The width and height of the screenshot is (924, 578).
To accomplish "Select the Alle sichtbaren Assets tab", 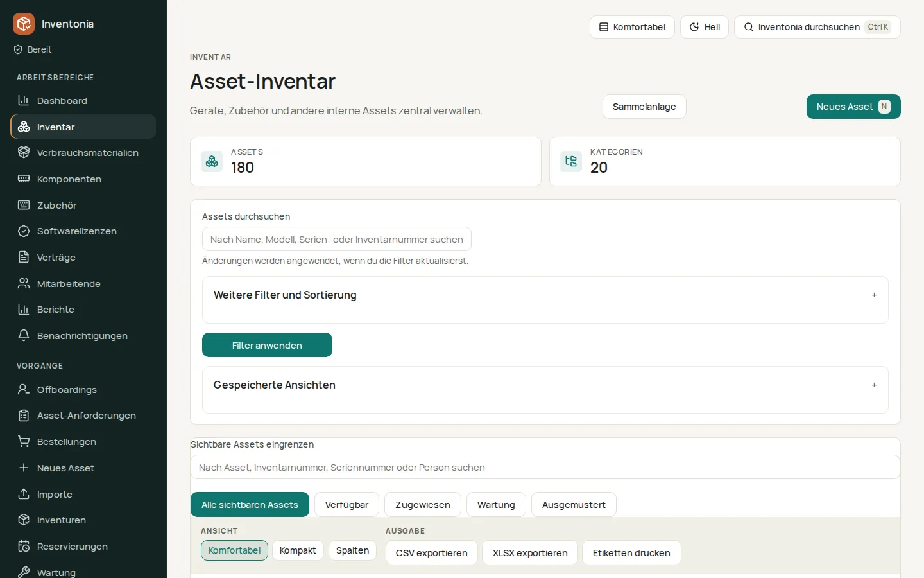I will pos(250,505).
